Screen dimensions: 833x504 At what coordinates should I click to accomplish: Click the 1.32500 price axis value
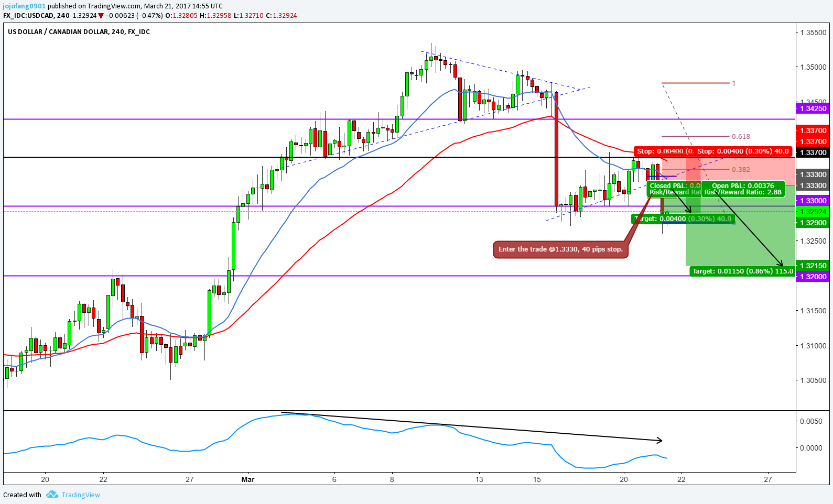click(x=813, y=241)
